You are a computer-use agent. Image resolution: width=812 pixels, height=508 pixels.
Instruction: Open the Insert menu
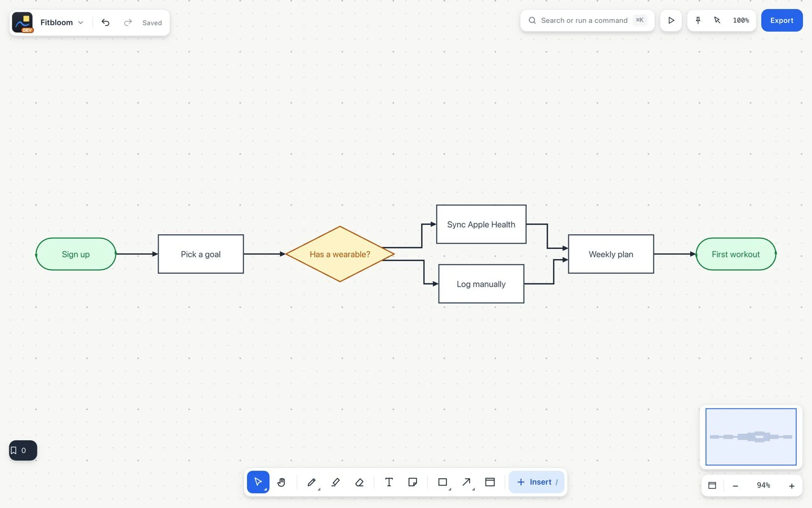tap(536, 482)
